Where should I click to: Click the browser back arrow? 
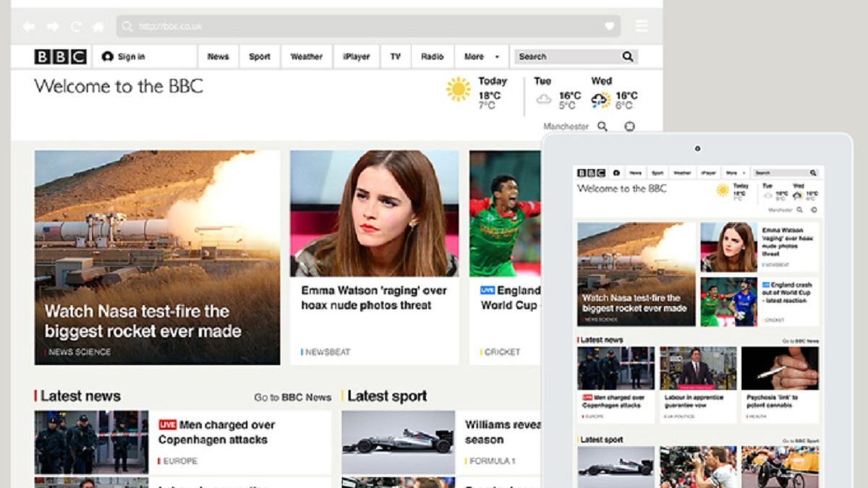[28, 27]
